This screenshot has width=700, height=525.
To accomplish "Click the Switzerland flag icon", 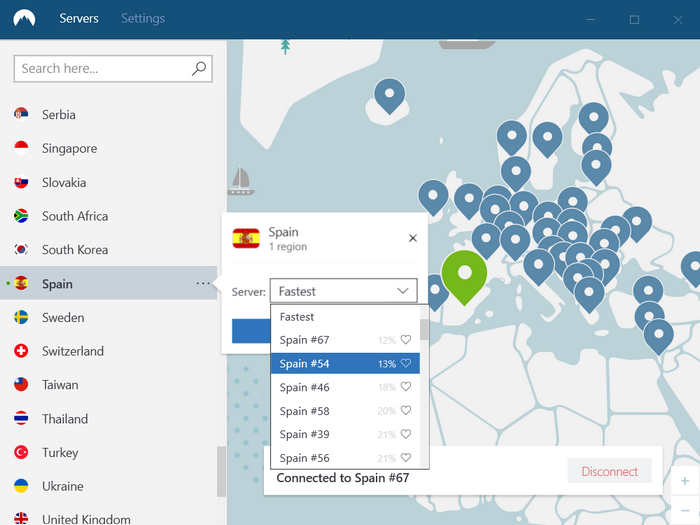I will 21,351.
